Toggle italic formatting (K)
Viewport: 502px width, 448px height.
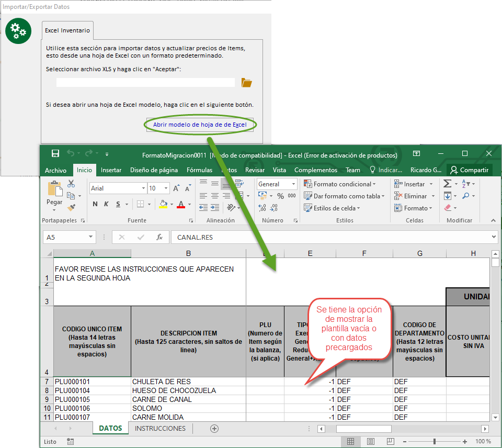pyautogui.click(x=106, y=204)
